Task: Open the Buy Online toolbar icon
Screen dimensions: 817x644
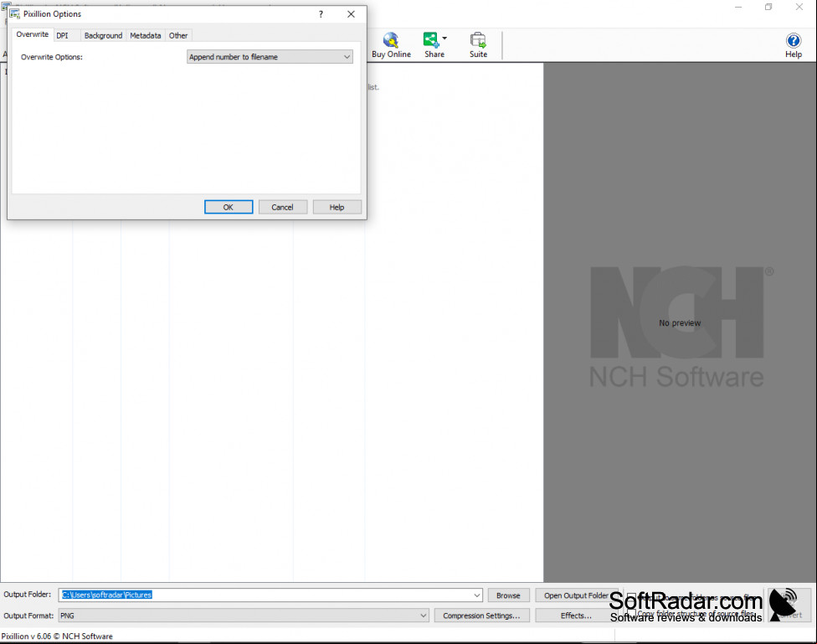Action: pyautogui.click(x=391, y=45)
